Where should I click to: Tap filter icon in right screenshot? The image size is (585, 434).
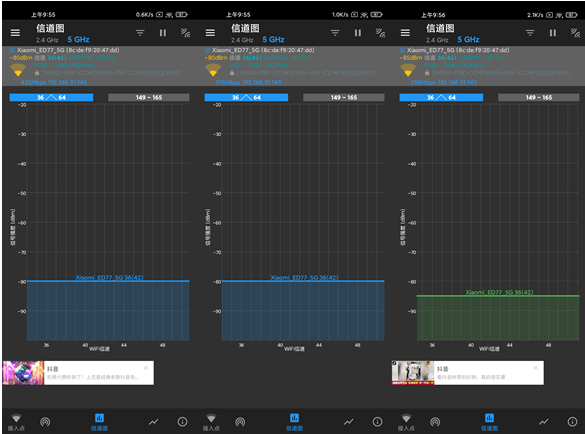click(x=530, y=33)
